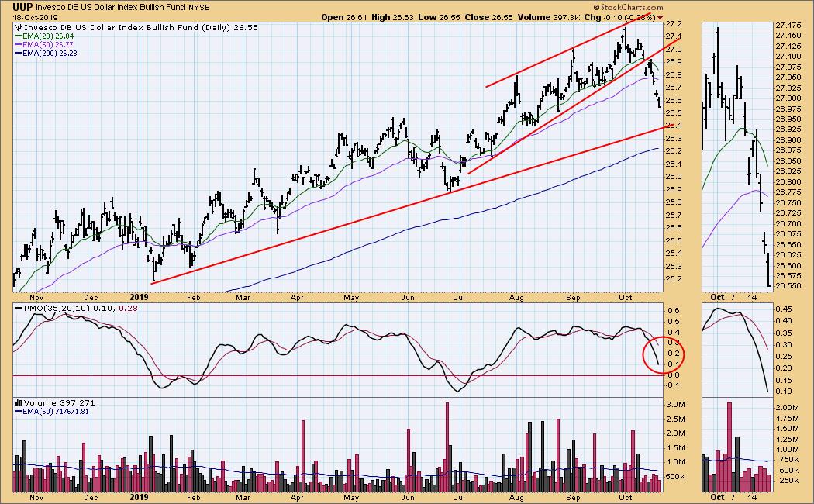Click "-0.1" on the main PMO axis
The image size is (814, 504).
(x=672, y=385)
